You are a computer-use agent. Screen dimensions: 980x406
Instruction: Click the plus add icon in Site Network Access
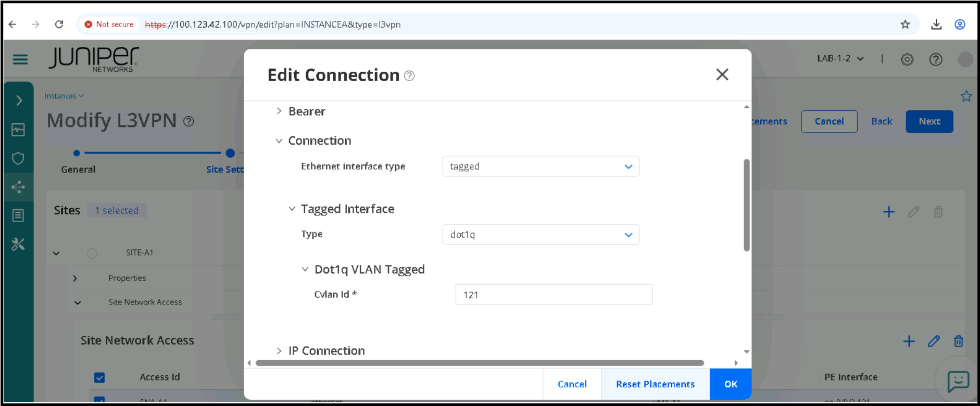(909, 341)
